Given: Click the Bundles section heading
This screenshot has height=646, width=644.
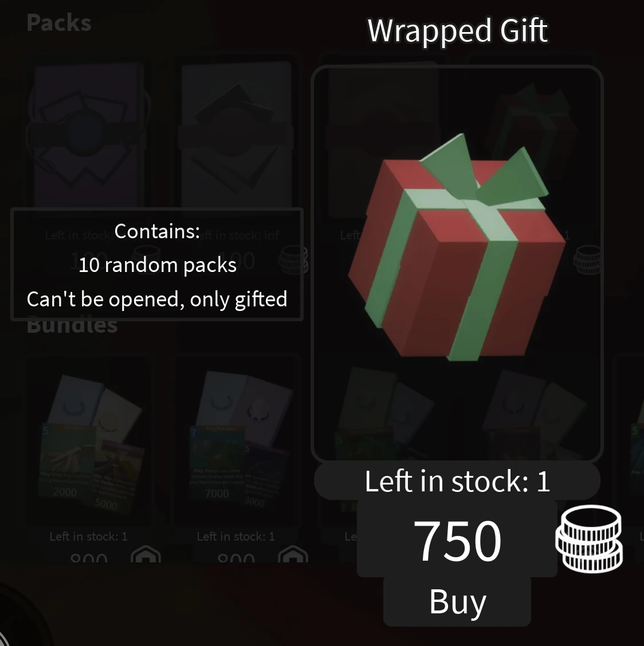Looking at the screenshot, I should (x=72, y=326).
